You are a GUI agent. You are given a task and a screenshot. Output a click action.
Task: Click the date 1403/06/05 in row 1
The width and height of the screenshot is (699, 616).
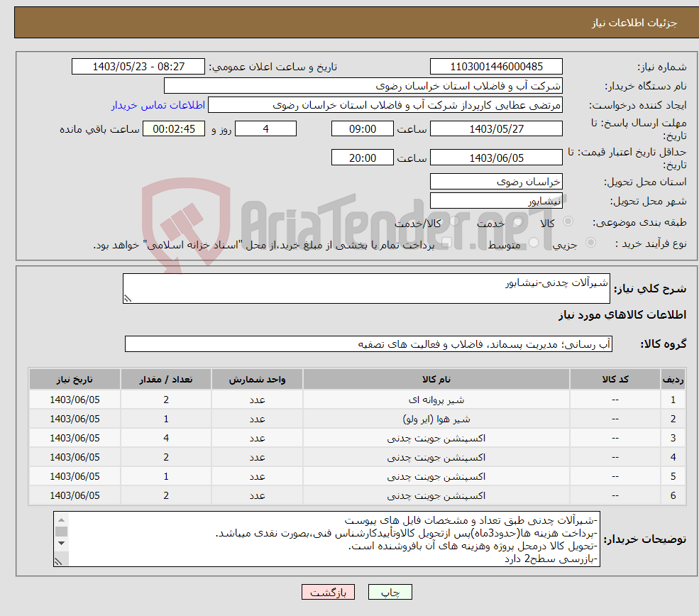click(75, 400)
